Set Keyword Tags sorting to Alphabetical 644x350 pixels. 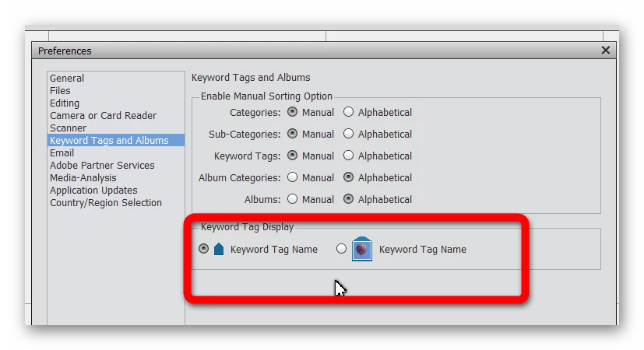click(x=348, y=156)
